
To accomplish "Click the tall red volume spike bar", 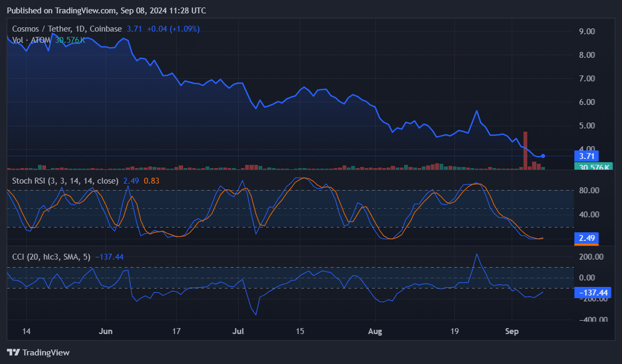I will (525, 150).
